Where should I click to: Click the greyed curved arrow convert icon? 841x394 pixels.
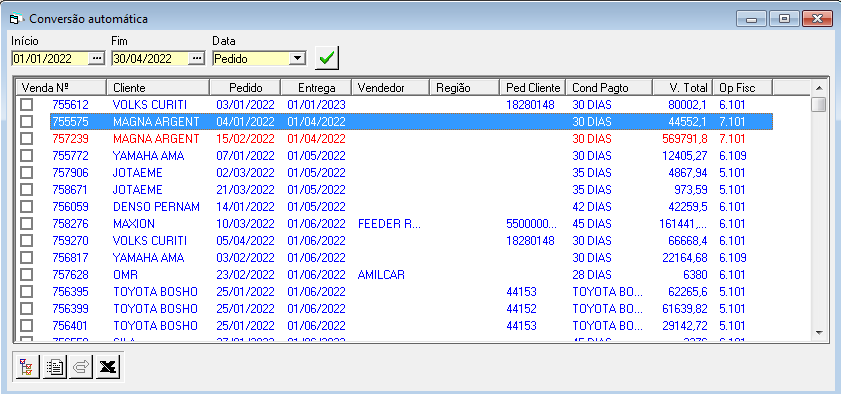tap(81, 367)
